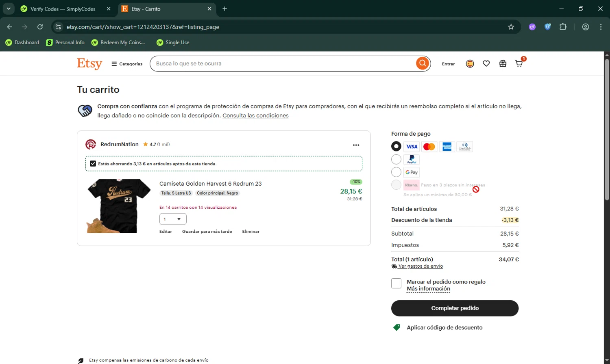Open the Personal Info bookmark
Viewport: 610px width, 364px height.
click(x=65, y=43)
